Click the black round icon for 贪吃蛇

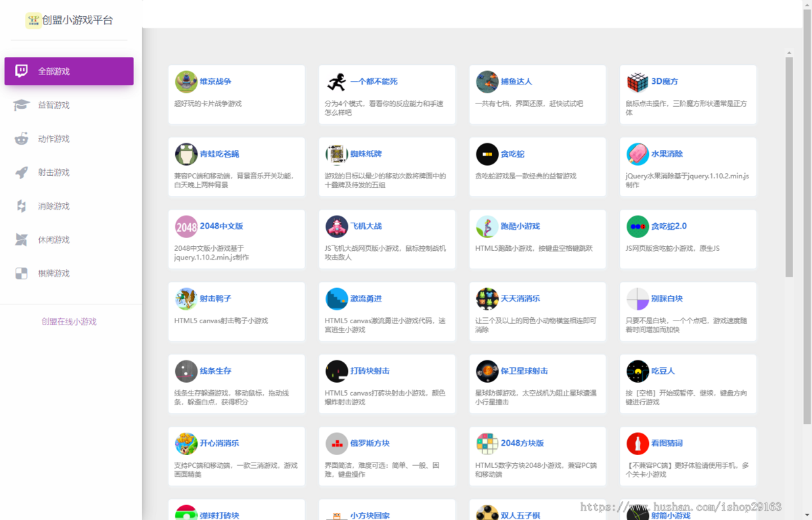[487, 154]
